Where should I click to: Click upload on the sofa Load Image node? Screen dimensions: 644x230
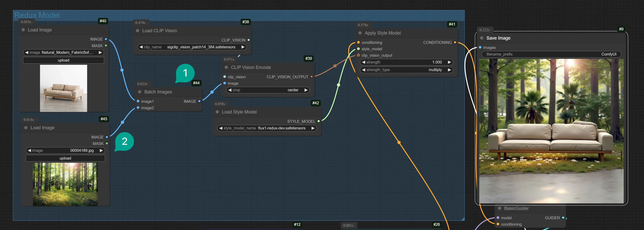(63, 60)
